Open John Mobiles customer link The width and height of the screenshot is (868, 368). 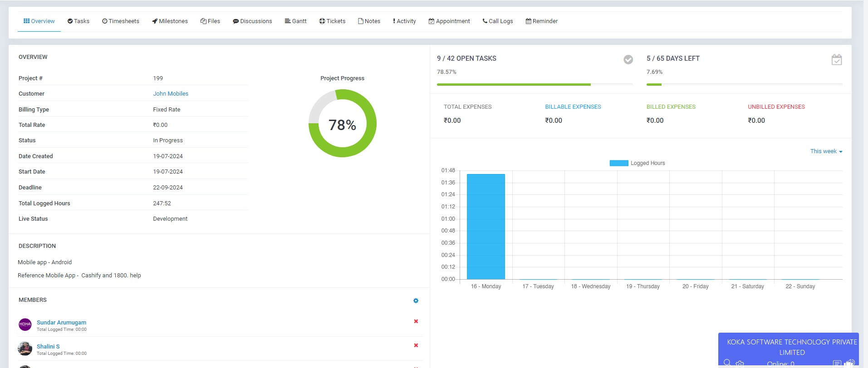click(x=171, y=94)
